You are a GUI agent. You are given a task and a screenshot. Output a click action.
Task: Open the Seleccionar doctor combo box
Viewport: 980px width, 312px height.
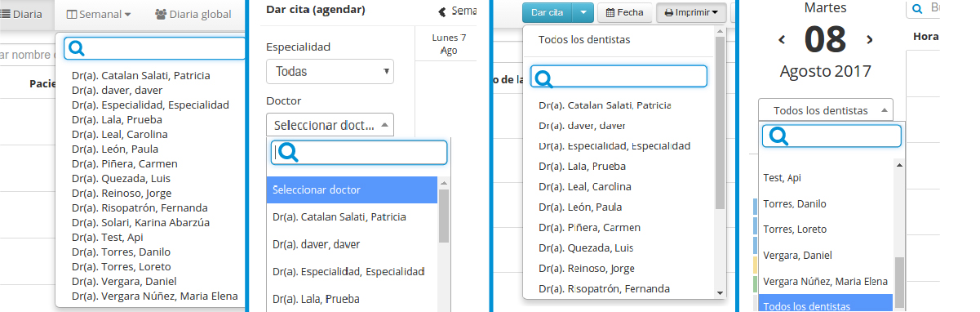tap(330, 125)
